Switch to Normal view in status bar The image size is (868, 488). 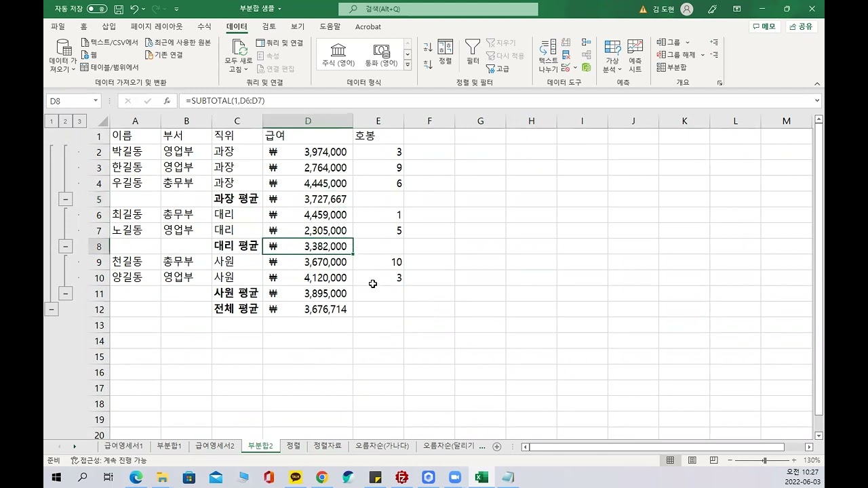click(670, 460)
